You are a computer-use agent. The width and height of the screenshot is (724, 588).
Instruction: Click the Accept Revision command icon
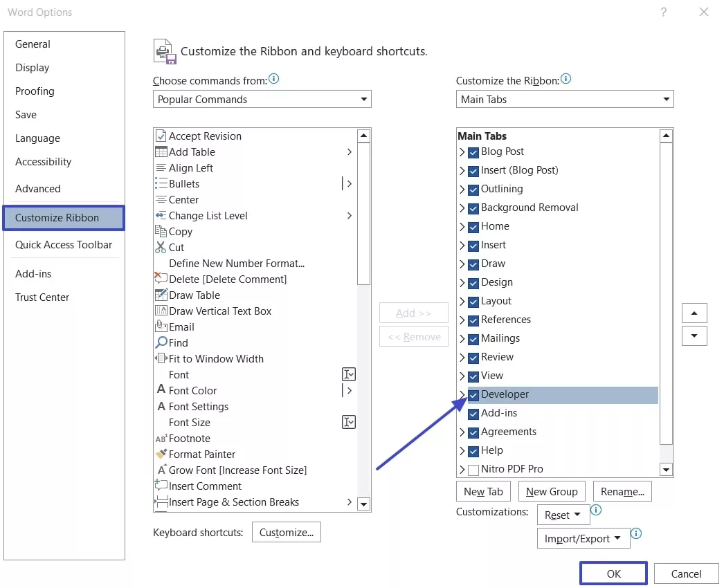coord(161,136)
